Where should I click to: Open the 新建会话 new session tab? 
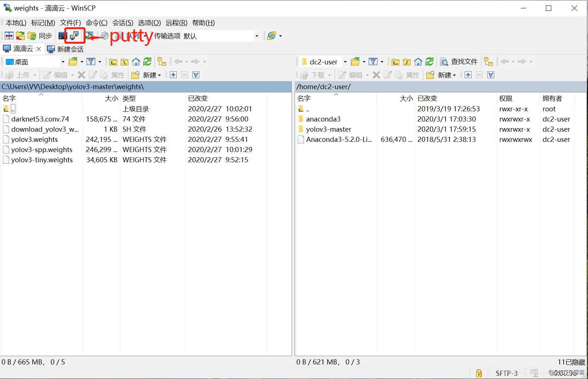click(x=65, y=49)
